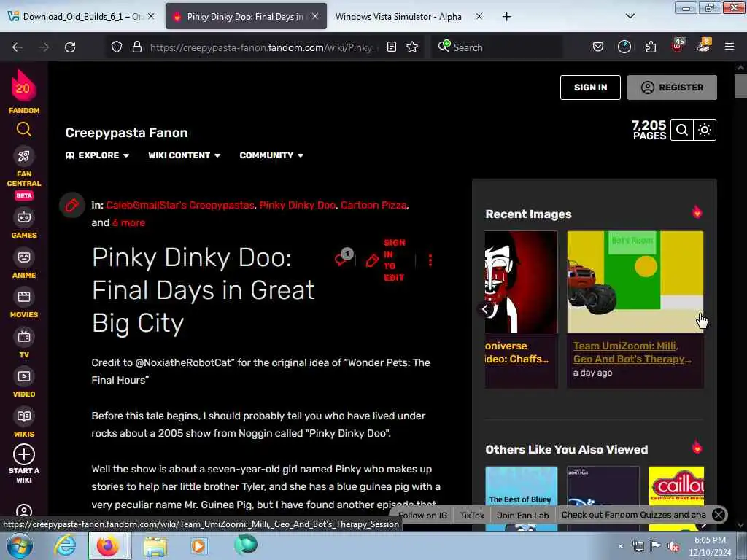The image size is (747, 560).
Task: Click TikTok link in bottom bar
Action: coord(472,516)
